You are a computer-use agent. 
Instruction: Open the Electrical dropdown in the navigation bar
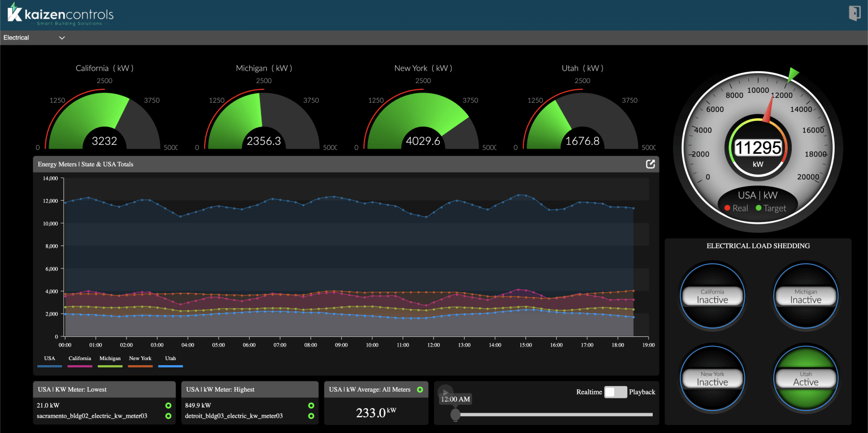[61, 37]
